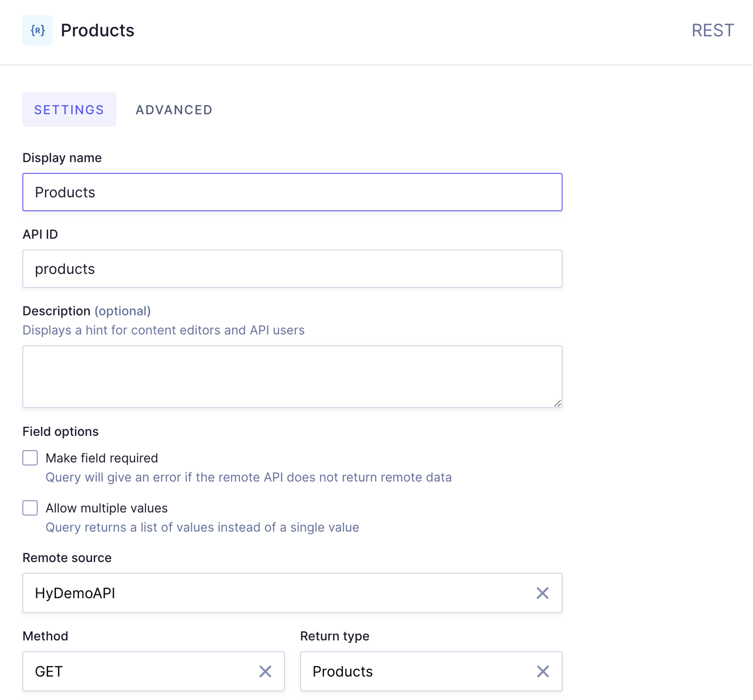Click 'Query will give an error' hint text
This screenshot has height=700, width=753.
click(x=249, y=478)
